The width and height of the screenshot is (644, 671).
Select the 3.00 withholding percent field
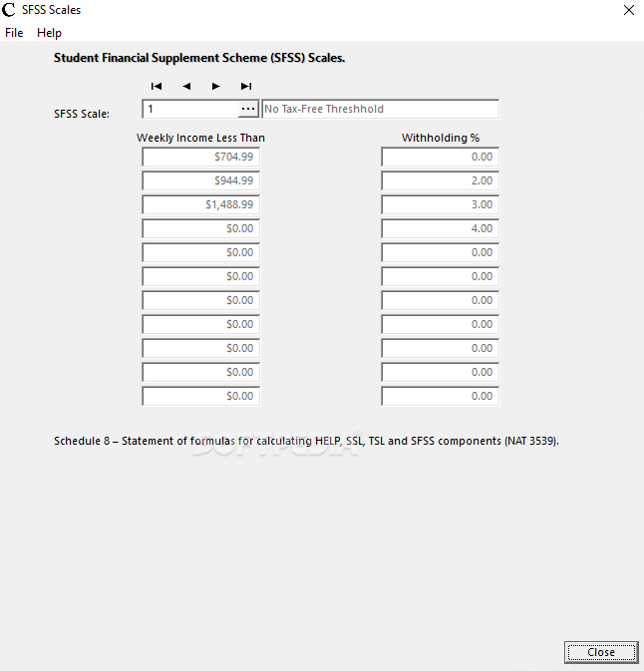click(440, 204)
